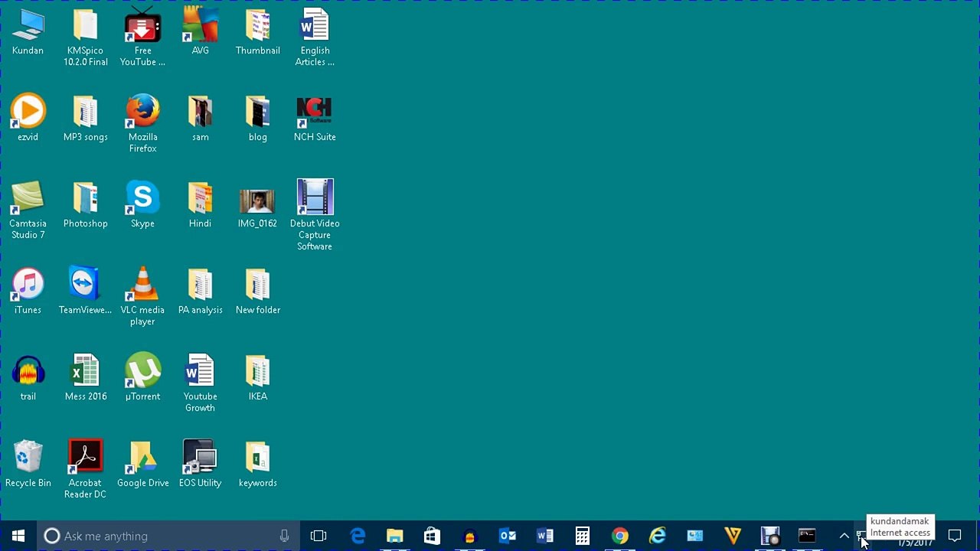
Task: Open the yellow V app on the taskbar
Action: click(732, 536)
